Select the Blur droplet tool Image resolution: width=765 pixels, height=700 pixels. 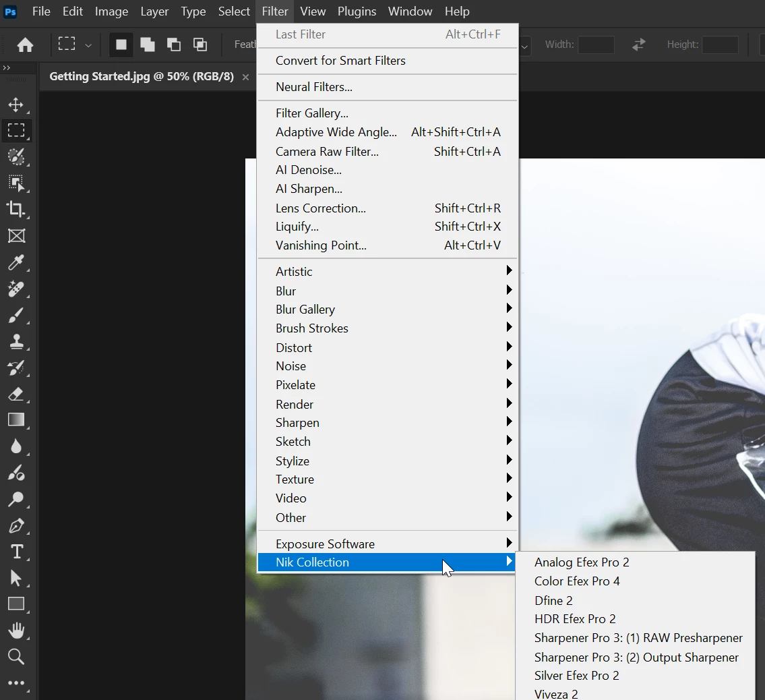(x=16, y=446)
